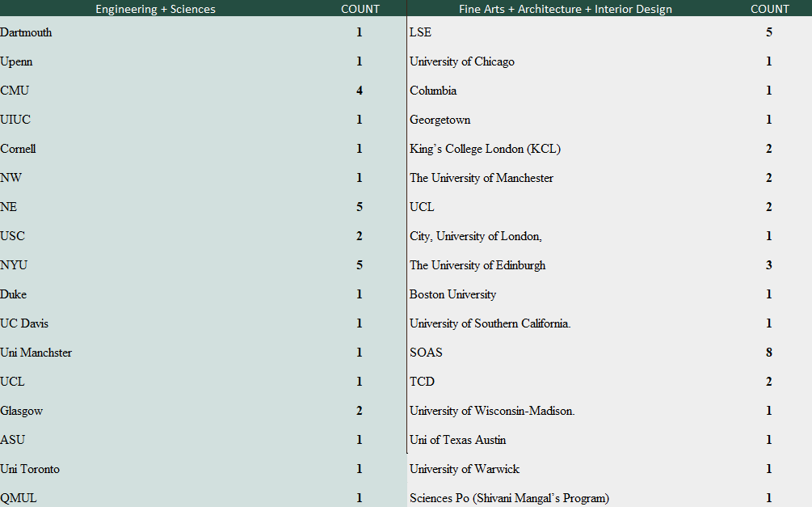812x507 pixels.
Task: Select the UC Davis cell
Action: [24, 323]
